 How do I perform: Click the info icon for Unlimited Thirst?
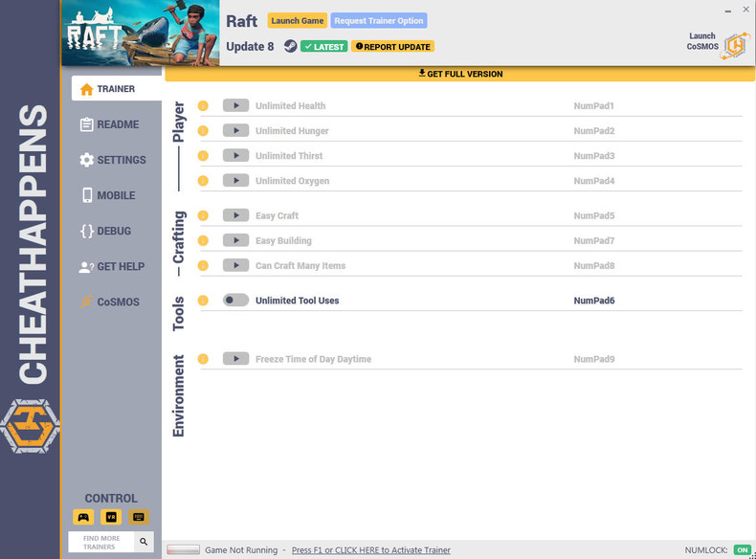203,156
